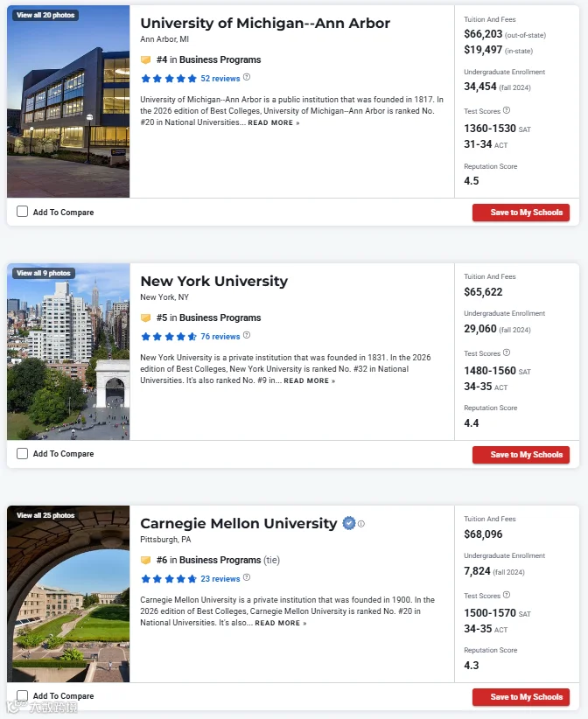Check Add To Compare for University of Michigan

coord(22,212)
